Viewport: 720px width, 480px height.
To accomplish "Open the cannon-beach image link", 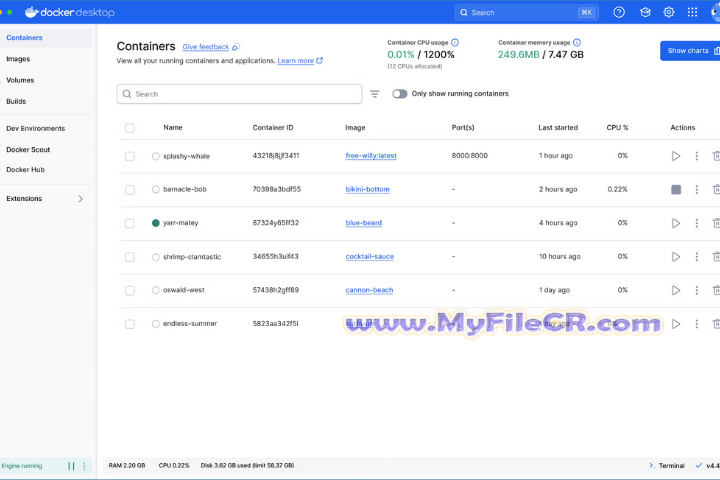I will (369, 290).
